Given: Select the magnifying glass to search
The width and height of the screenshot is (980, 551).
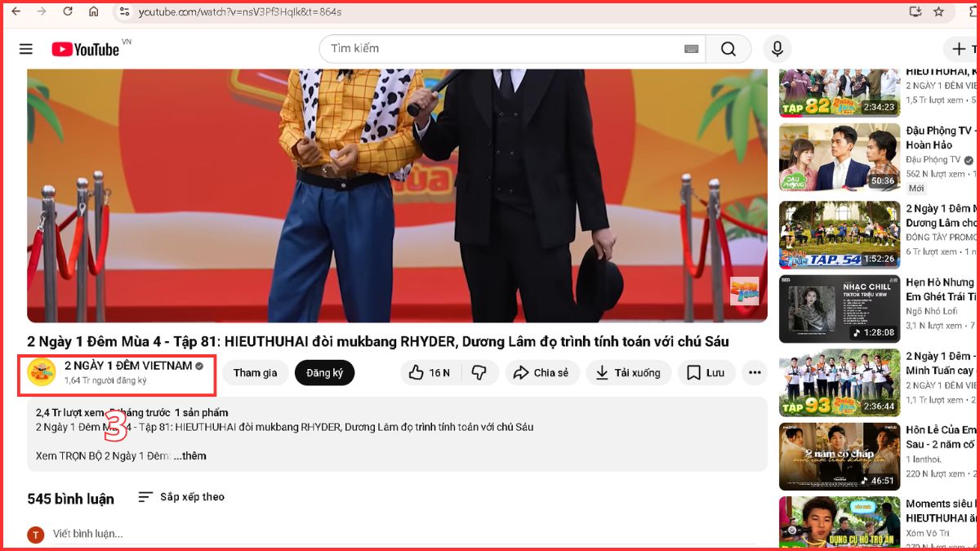Looking at the screenshot, I should pos(728,48).
